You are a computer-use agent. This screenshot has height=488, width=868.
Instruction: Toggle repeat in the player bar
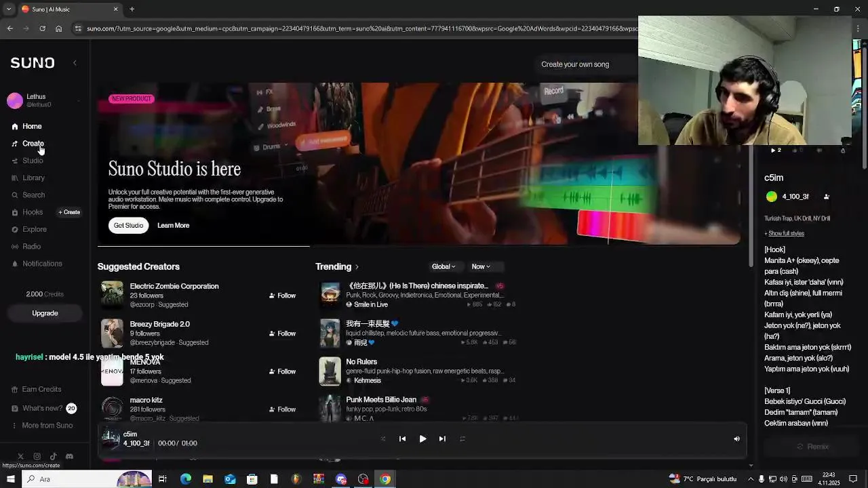462,439
